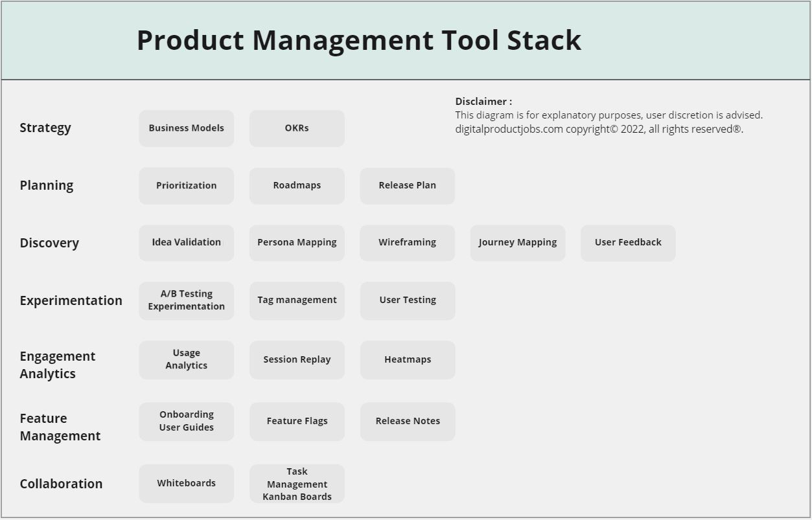
Task: Select the Persona Mapping box
Action: coord(297,243)
